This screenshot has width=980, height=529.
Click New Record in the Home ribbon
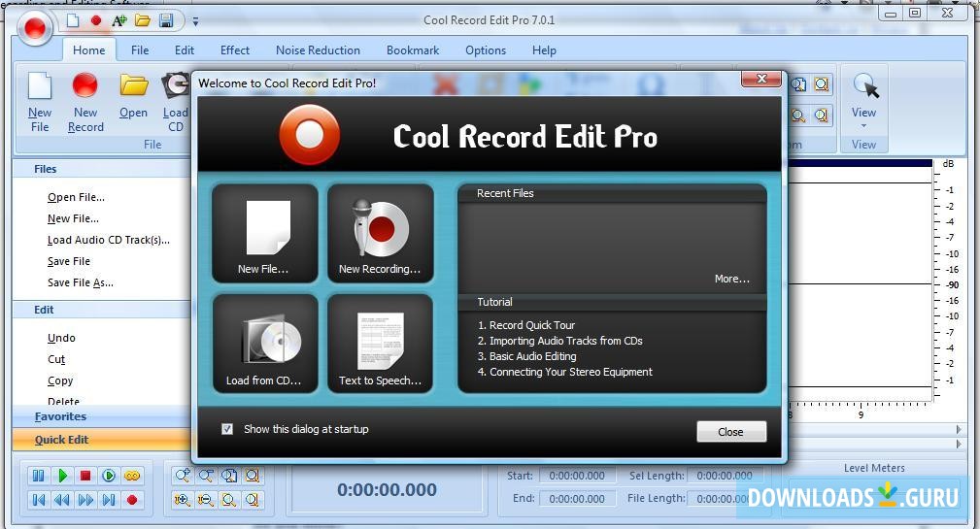point(85,103)
